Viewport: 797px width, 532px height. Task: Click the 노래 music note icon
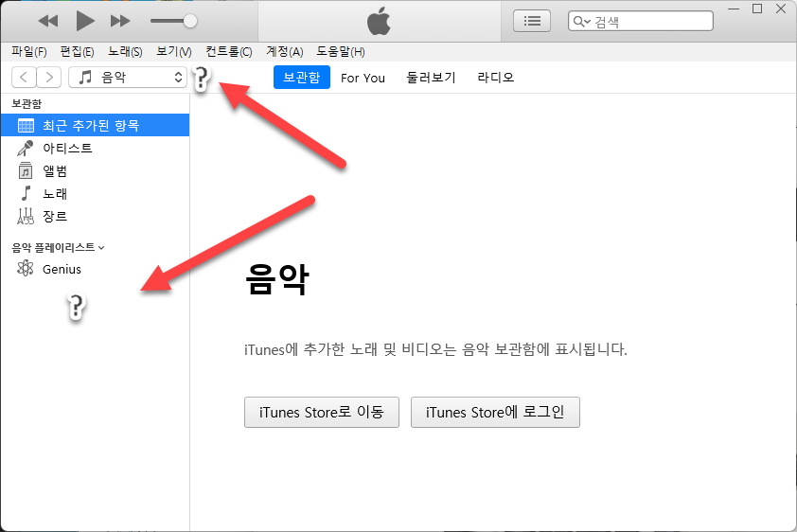tap(26, 194)
